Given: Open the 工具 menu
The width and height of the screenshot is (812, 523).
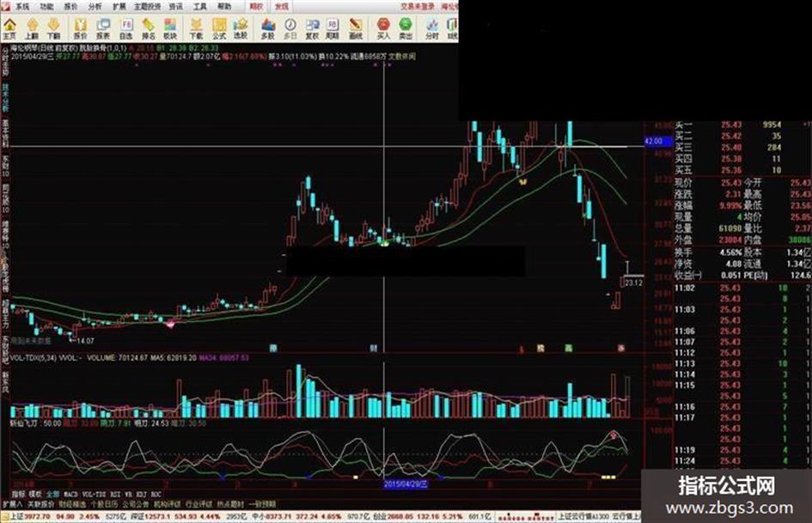Looking at the screenshot, I should (200, 7).
